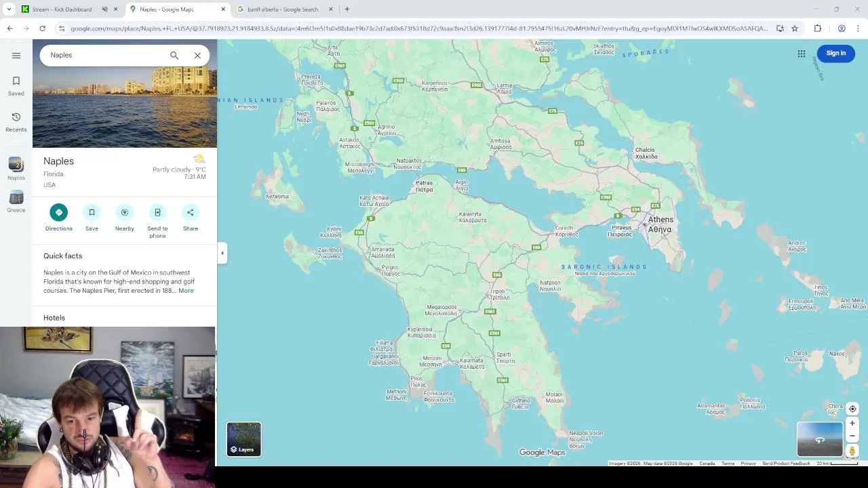The image size is (868, 488).
Task: Share the Naples place link
Action: 191,218
